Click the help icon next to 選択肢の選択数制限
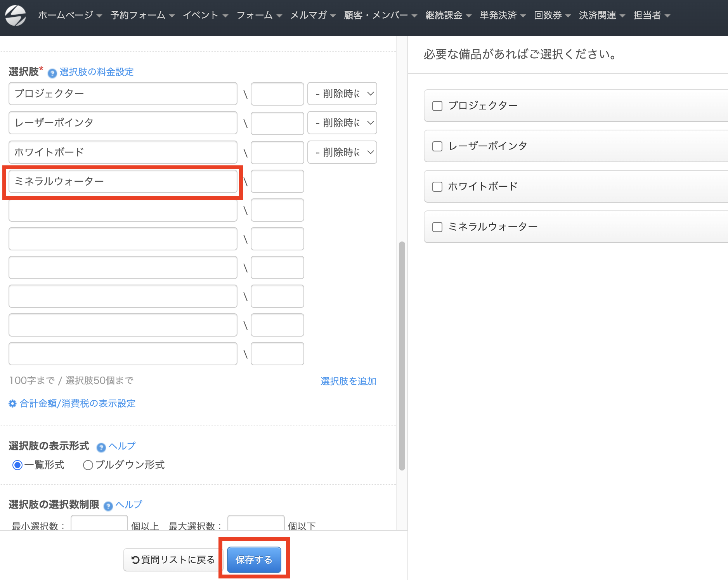The width and height of the screenshot is (728, 580). [108, 506]
